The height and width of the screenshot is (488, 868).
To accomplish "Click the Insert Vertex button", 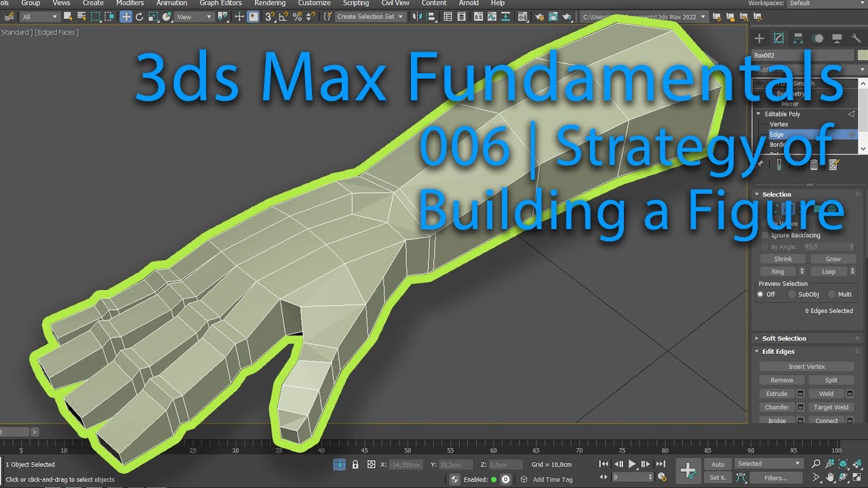I will pyautogui.click(x=807, y=367).
